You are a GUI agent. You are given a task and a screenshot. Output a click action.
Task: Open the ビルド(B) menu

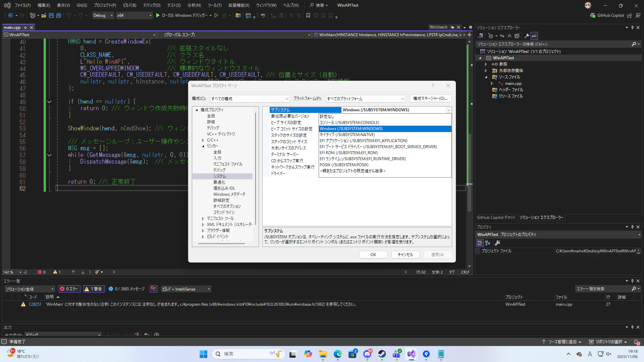[129, 5]
